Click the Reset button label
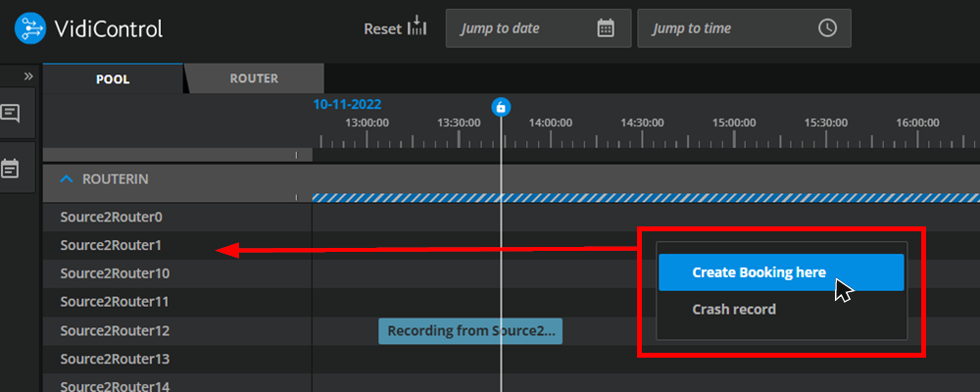Screen dimensions: 980x392 [382, 28]
